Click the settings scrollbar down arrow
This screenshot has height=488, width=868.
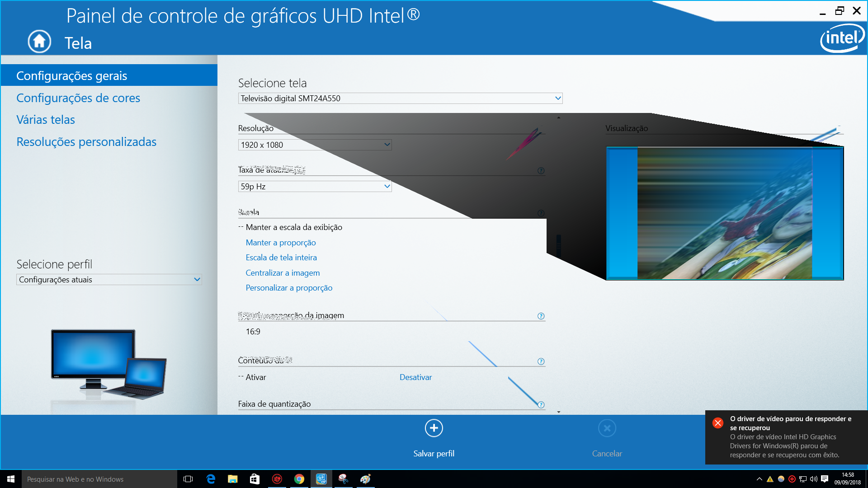[x=559, y=412]
